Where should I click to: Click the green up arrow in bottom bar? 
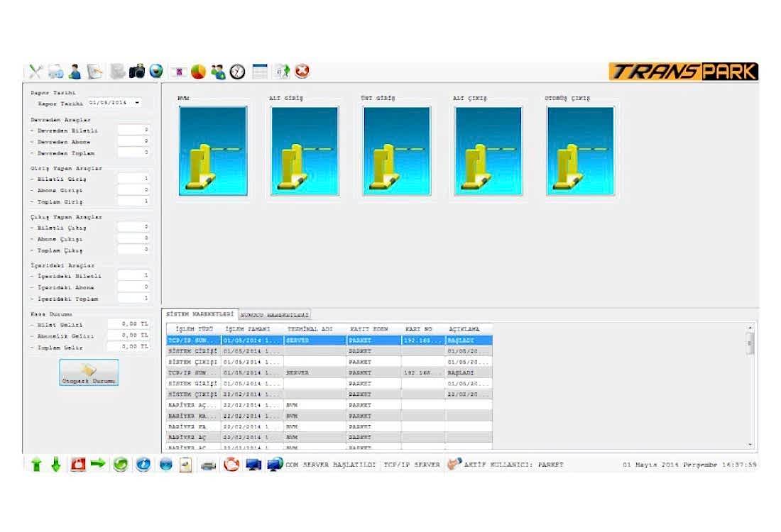(x=36, y=465)
